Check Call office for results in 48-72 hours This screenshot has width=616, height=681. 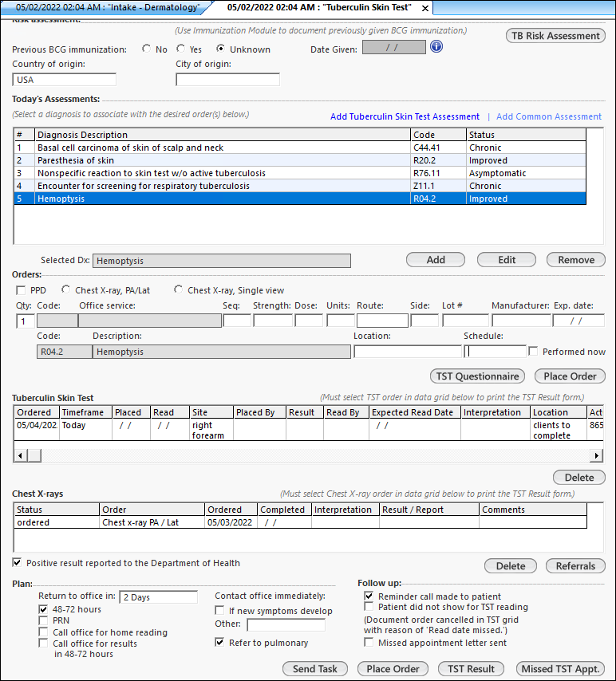click(x=43, y=643)
